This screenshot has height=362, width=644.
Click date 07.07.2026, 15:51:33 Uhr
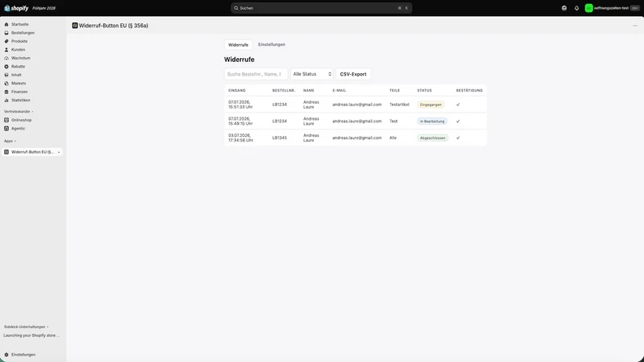pos(240,105)
